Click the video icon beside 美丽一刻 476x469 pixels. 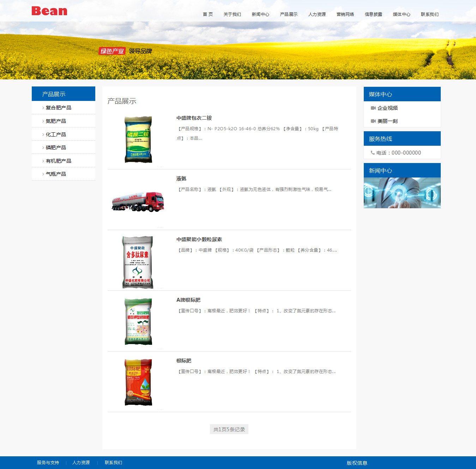pos(373,121)
